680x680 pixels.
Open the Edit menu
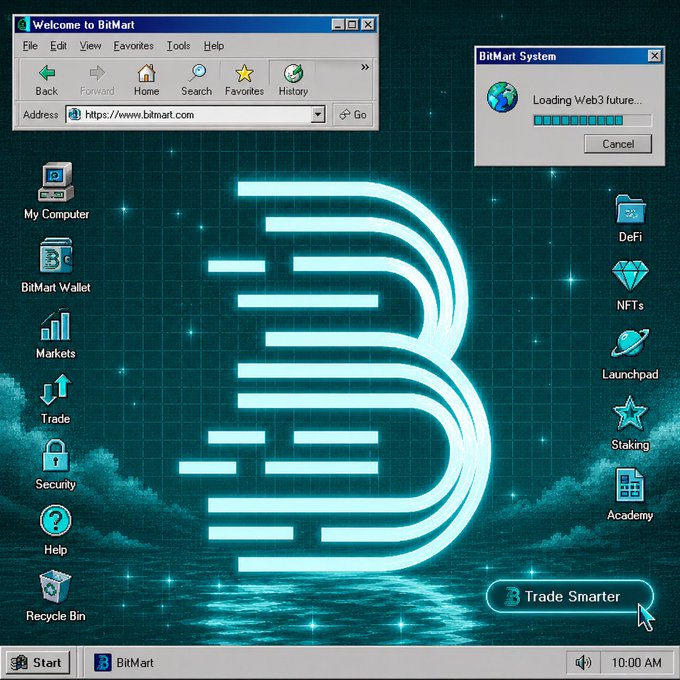58,46
